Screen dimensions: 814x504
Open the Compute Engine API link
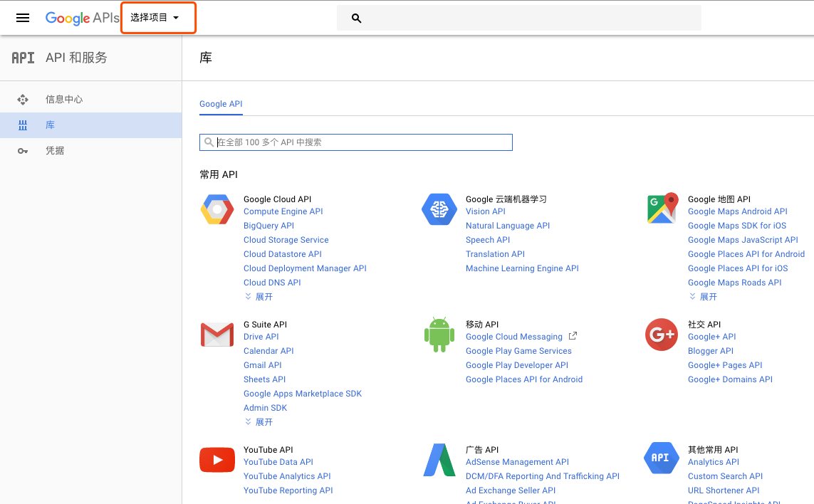pos(283,211)
